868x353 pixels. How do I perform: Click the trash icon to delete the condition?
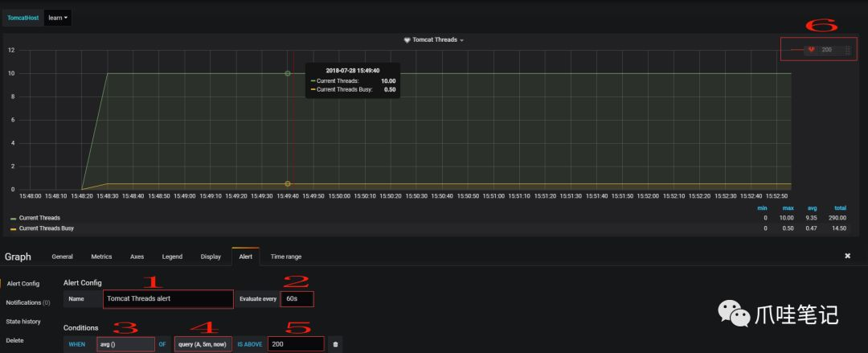click(335, 344)
